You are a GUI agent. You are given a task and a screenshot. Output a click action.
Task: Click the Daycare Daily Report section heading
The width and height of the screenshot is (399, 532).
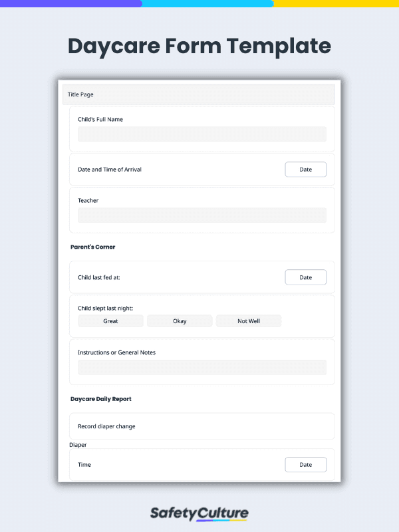pyautogui.click(x=101, y=399)
